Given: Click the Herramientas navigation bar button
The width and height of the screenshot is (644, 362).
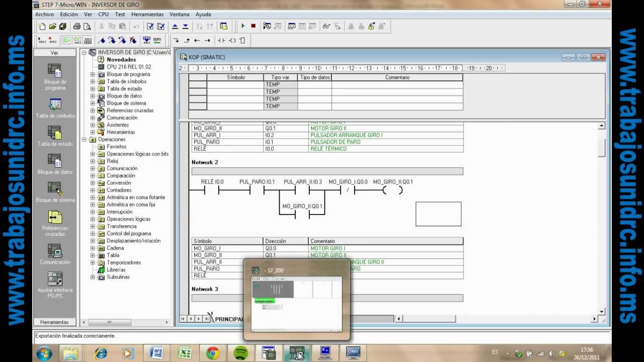Looking at the screenshot, I should (x=55, y=322).
